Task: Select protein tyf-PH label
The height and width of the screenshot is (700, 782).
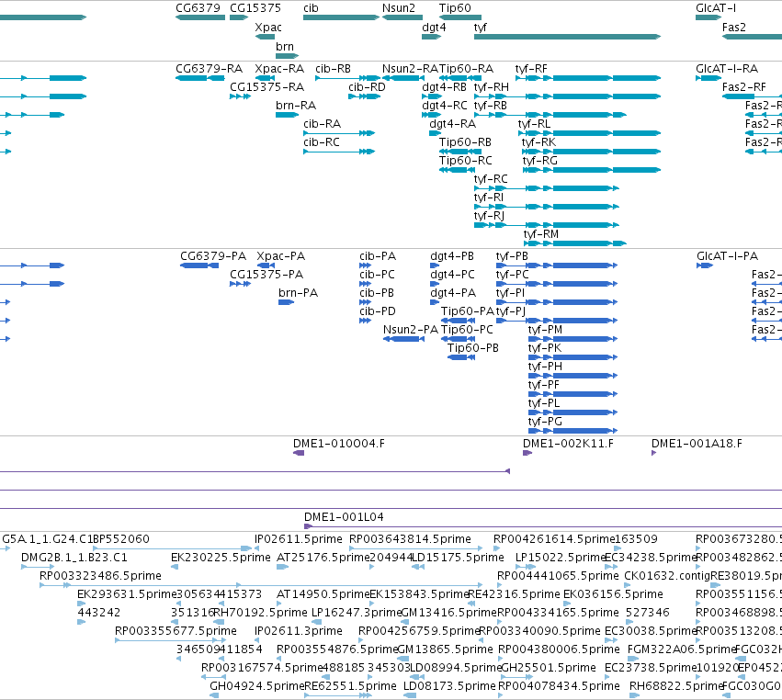Action: [x=545, y=367]
